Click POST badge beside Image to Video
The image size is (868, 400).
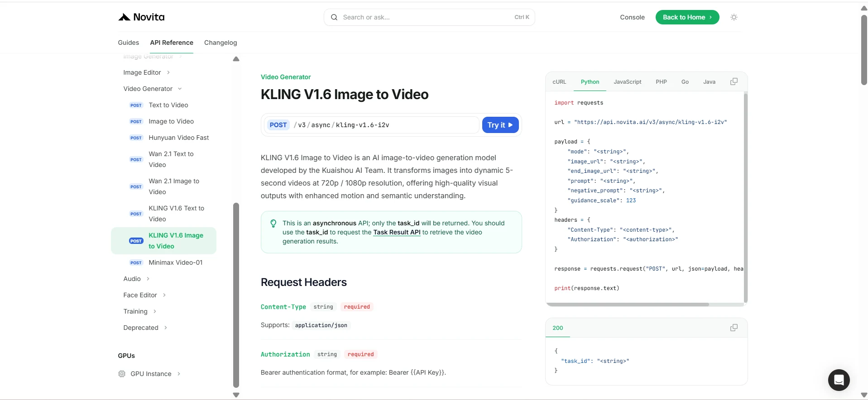coord(136,121)
